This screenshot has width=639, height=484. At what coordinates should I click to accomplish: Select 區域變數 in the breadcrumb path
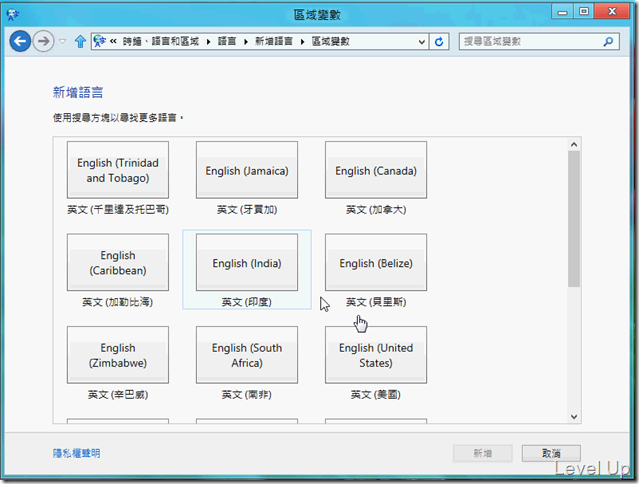(331, 41)
